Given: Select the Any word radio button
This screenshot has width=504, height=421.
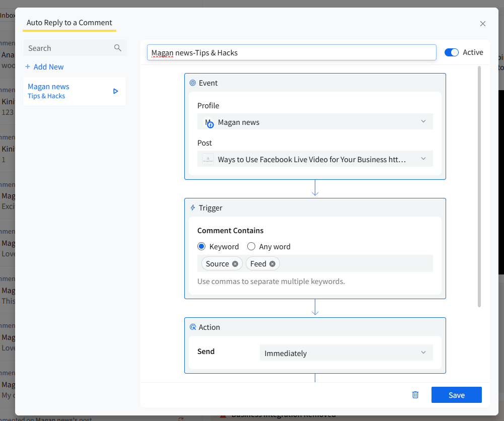Looking at the screenshot, I should [x=251, y=247].
